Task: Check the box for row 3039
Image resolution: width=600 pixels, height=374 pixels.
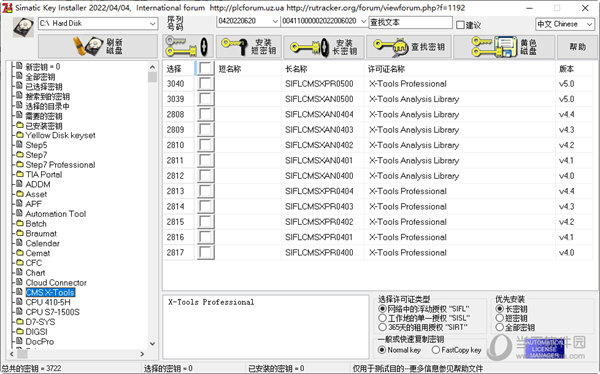Action: pyautogui.click(x=205, y=99)
